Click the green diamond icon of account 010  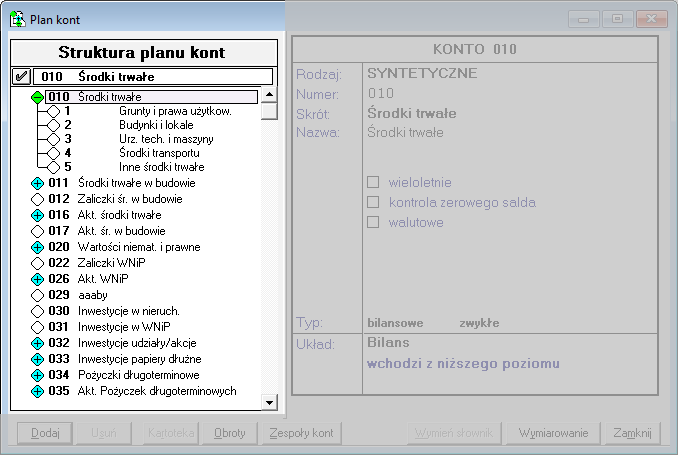tap(37, 97)
